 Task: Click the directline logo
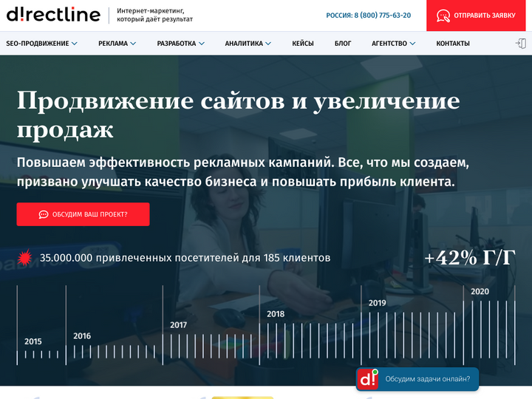point(54,14)
